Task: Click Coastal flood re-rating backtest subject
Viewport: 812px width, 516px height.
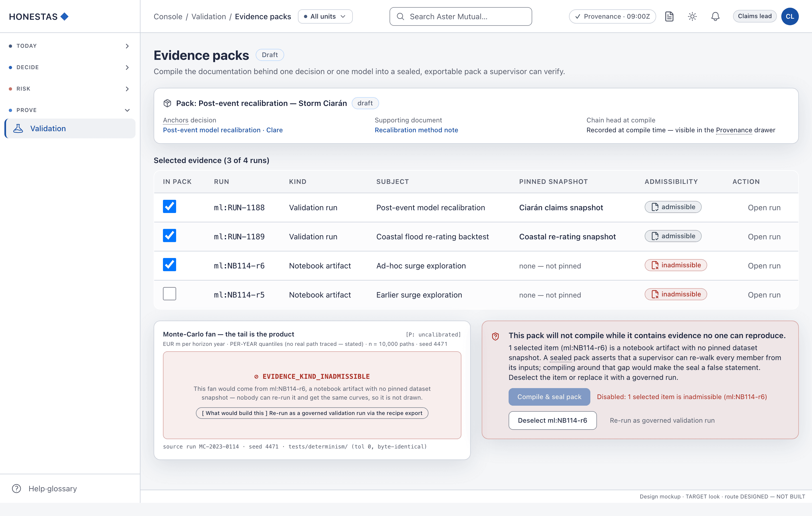Action: (x=432, y=237)
